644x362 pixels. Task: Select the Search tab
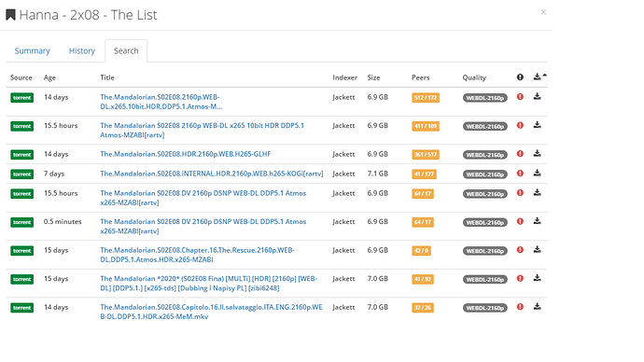[126, 51]
